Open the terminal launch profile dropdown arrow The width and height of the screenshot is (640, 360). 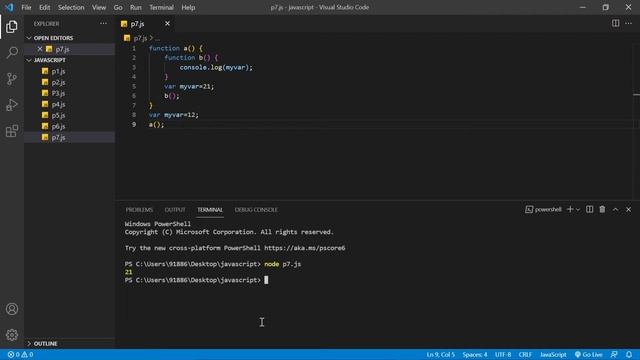(x=578, y=210)
